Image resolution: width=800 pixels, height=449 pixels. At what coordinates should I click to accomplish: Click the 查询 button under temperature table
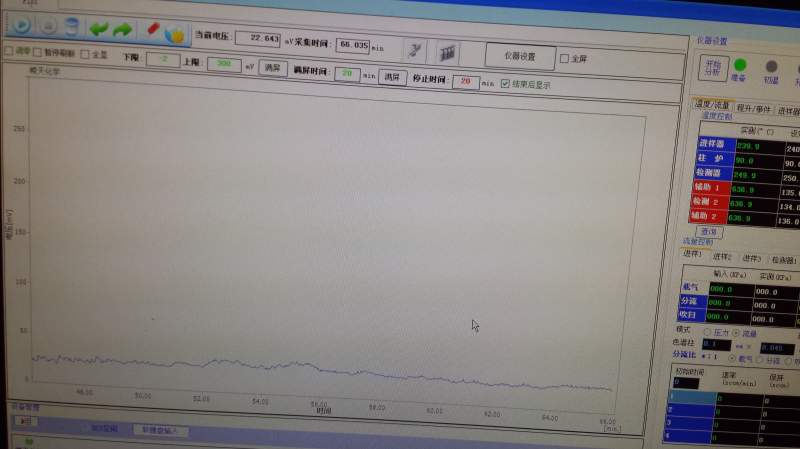click(709, 232)
